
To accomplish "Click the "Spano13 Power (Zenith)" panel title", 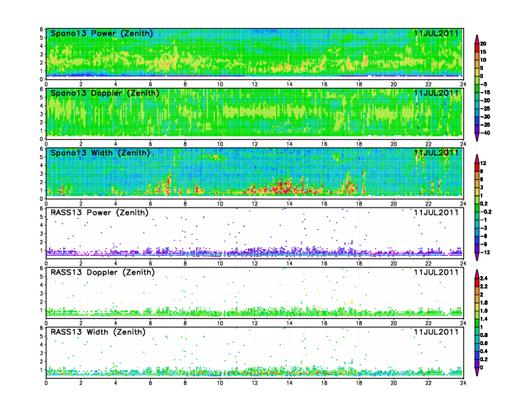I will [x=101, y=34].
